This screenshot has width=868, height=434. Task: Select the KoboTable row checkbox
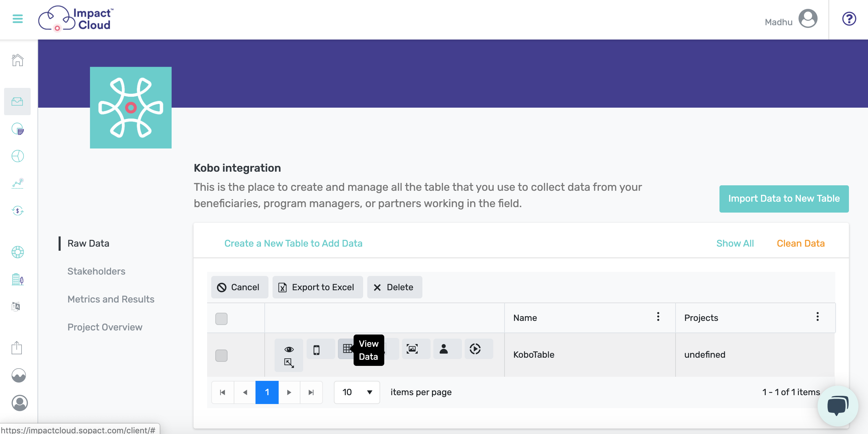click(x=221, y=356)
